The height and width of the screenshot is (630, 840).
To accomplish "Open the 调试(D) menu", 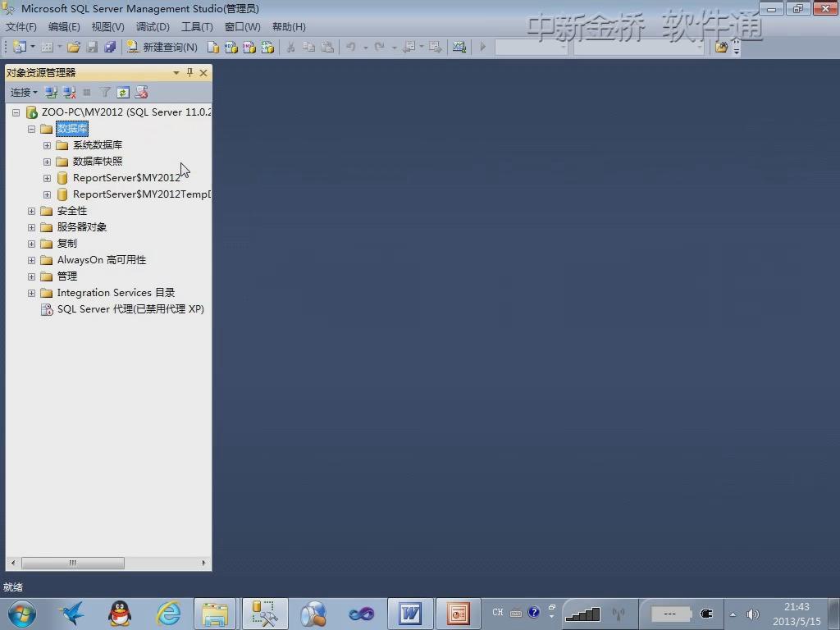I will coord(153,27).
